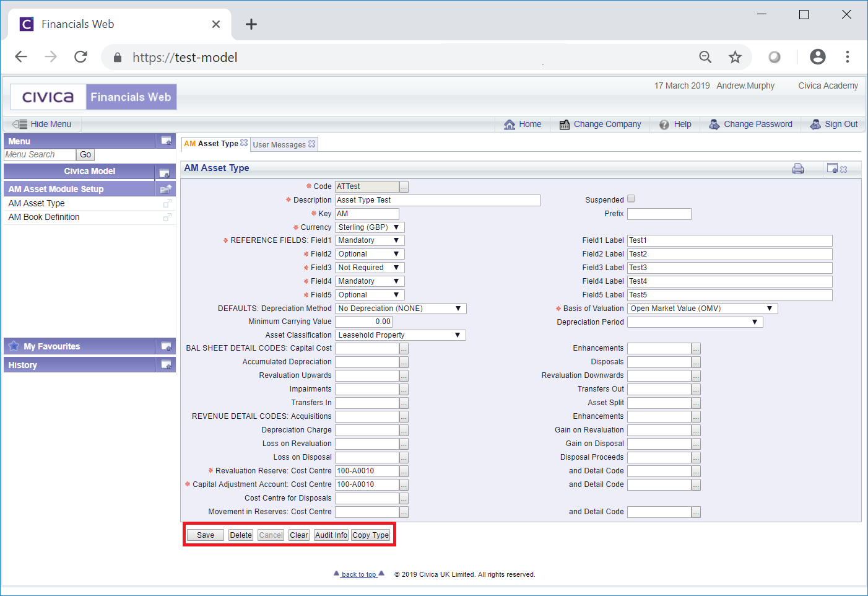Click the Menu panel collapse icon
Screen dimensions: 868x596
(166, 141)
